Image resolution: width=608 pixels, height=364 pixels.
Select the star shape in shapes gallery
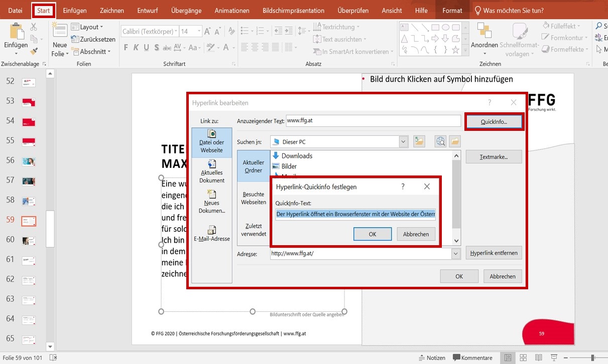(455, 50)
